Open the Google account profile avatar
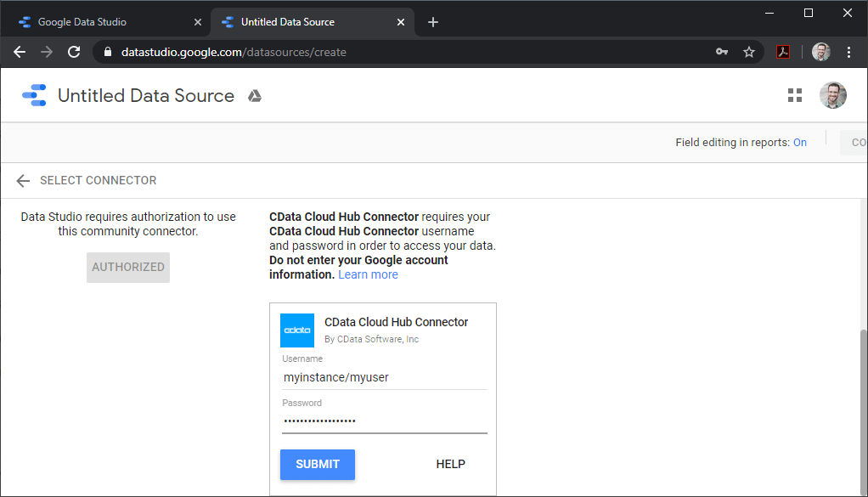 coord(832,95)
